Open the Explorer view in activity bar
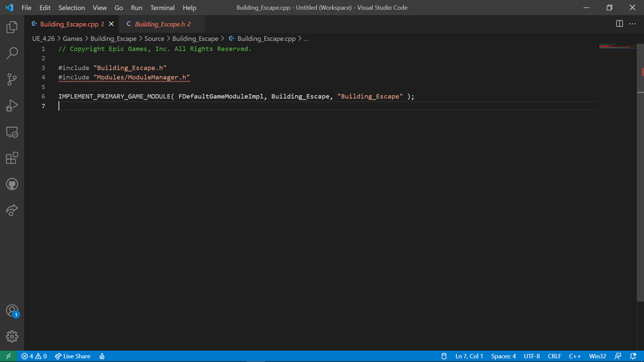 12,27
